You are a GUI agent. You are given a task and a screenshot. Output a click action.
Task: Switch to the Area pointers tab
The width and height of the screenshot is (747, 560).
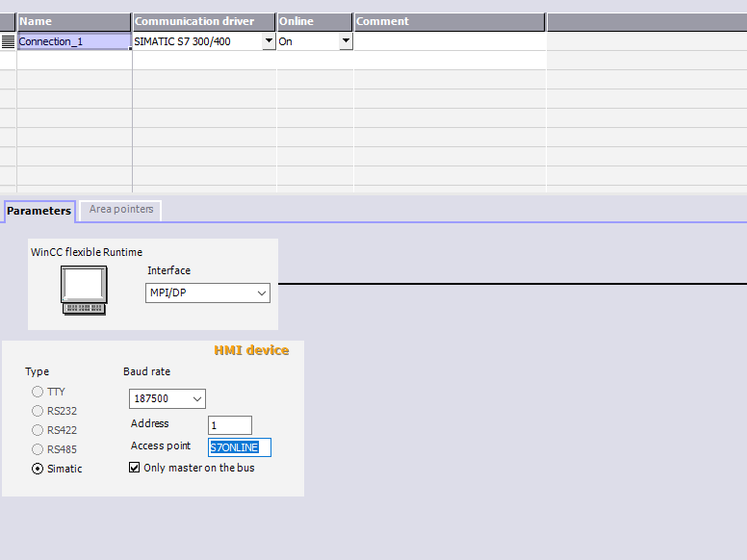(121, 210)
